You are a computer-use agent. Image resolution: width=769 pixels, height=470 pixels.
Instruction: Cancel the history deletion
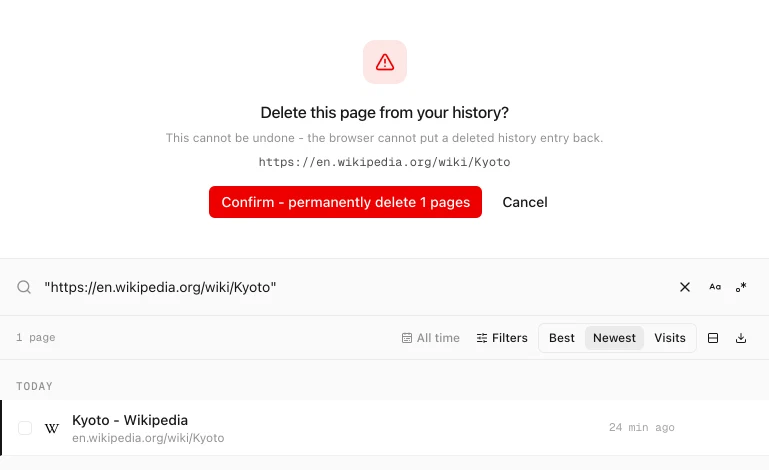(525, 202)
